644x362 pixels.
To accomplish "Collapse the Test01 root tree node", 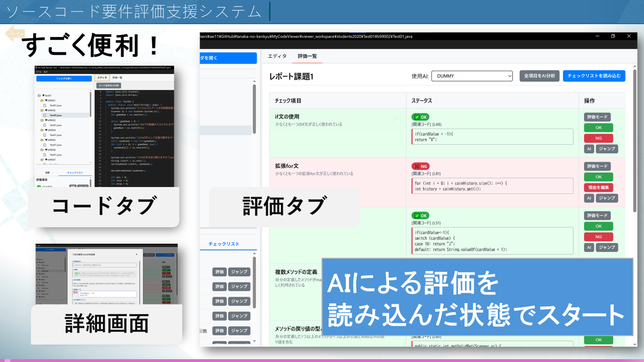I will point(44,95).
